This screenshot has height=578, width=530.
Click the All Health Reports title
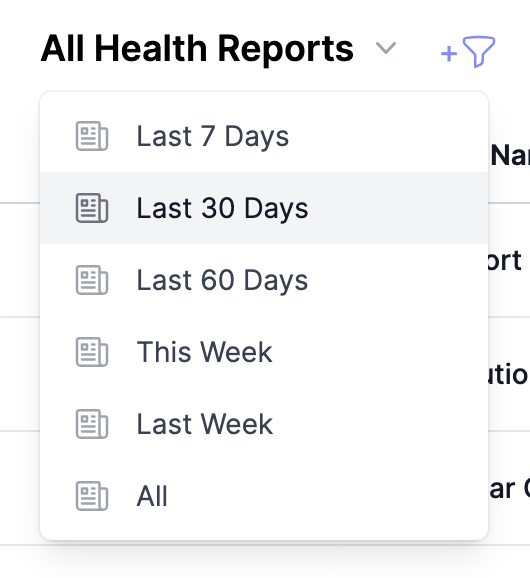click(x=197, y=48)
